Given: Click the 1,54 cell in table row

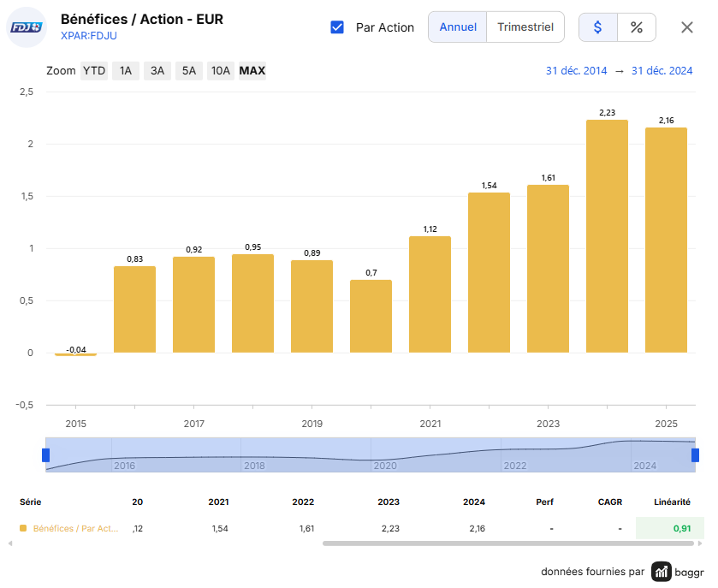Looking at the screenshot, I should click(x=220, y=528).
